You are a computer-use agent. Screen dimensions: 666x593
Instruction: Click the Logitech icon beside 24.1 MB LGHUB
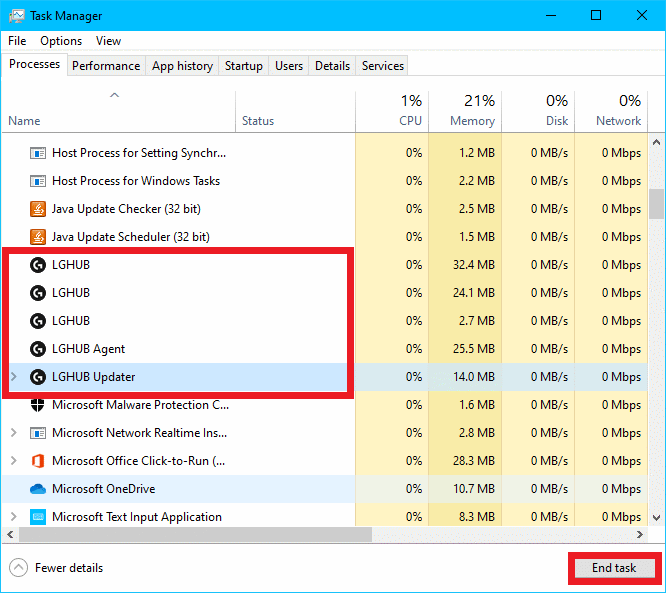38,293
